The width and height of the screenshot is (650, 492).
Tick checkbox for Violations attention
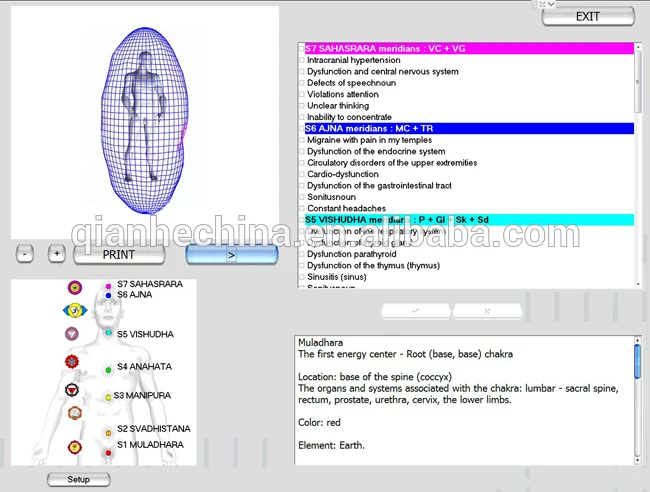[302, 95]
